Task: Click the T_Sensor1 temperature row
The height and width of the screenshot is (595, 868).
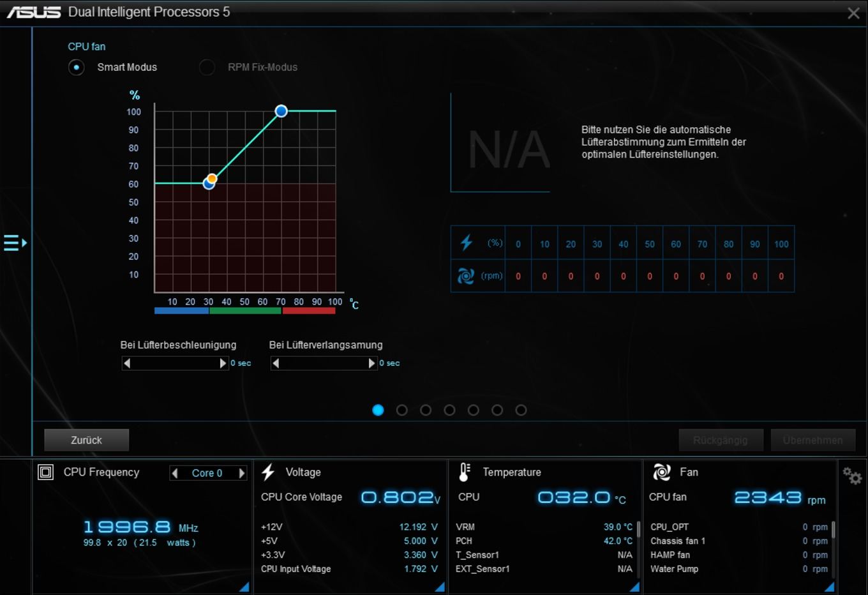Action: pyautogui.click(x=544, y=555)
